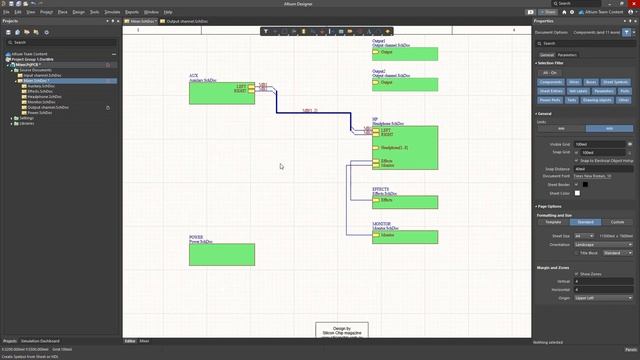
Task: Click the last icon in the Active Bar
Action: 388,31
